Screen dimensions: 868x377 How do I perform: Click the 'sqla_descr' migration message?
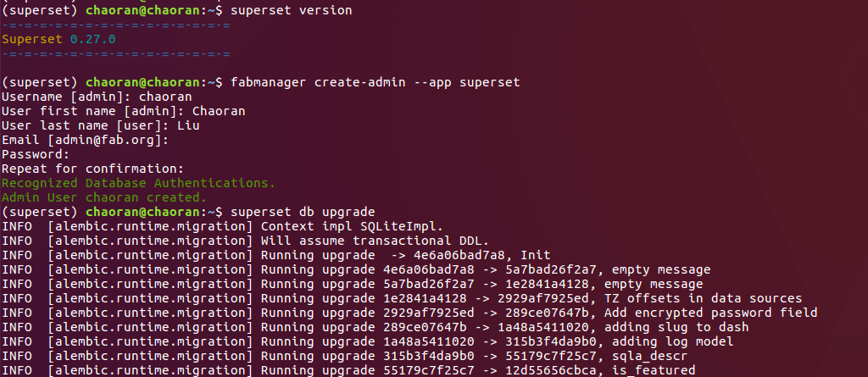pos(650,356)
